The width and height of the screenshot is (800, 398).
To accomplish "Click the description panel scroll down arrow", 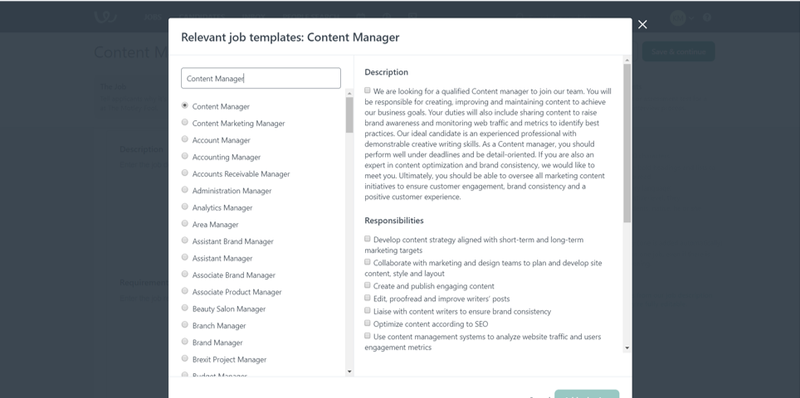I will (627, 348).
